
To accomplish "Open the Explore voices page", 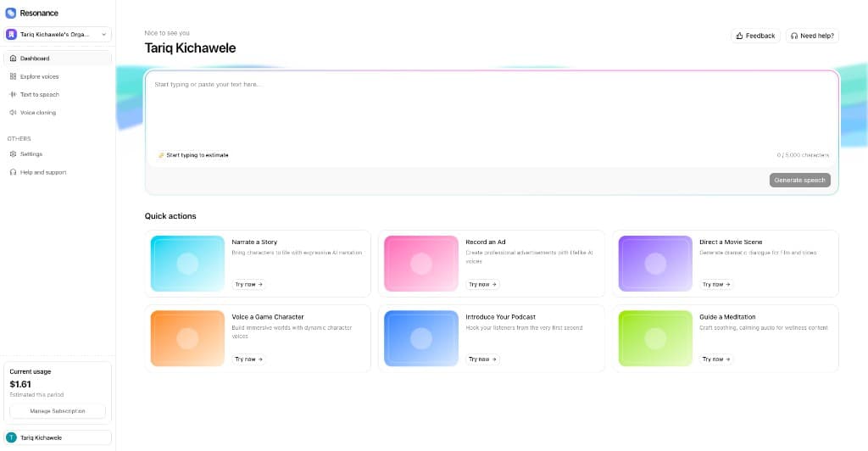I will tap(40, 76).
